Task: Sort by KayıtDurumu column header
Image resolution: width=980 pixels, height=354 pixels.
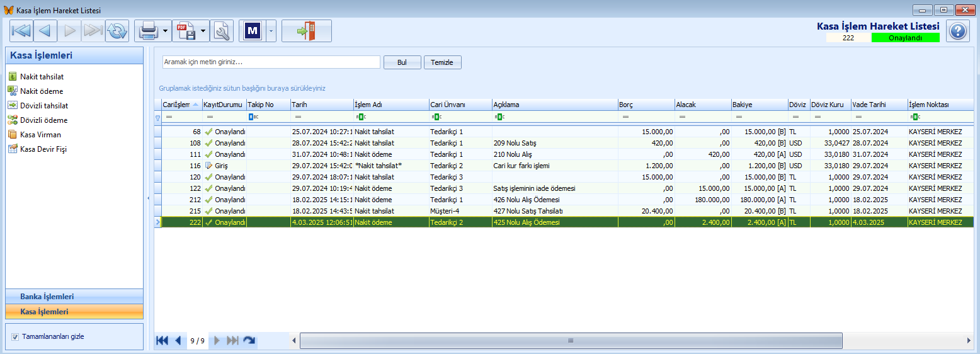Action: point(224,105)
